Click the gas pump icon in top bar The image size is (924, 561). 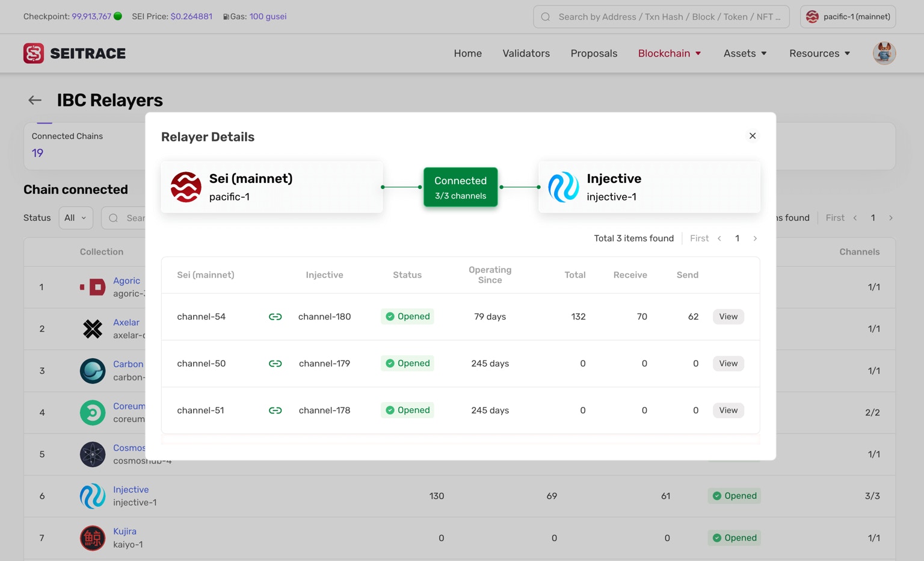(226, 17)
